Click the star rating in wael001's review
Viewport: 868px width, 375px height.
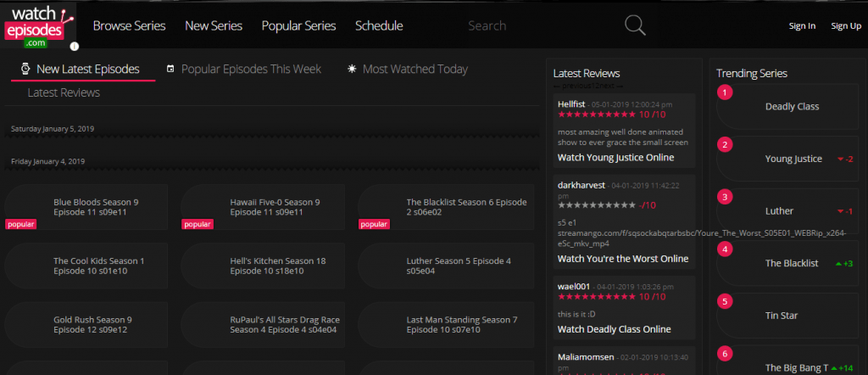(597, 297)
